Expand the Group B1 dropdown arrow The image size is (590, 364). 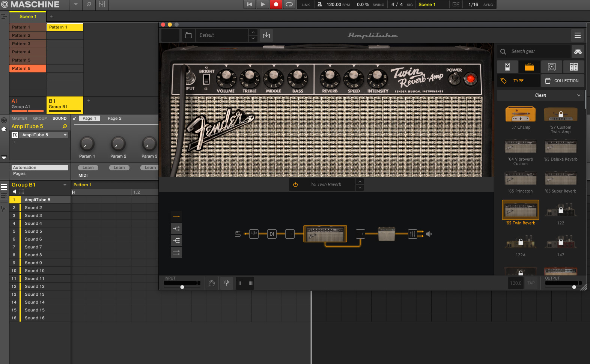(x=65, y=185)
